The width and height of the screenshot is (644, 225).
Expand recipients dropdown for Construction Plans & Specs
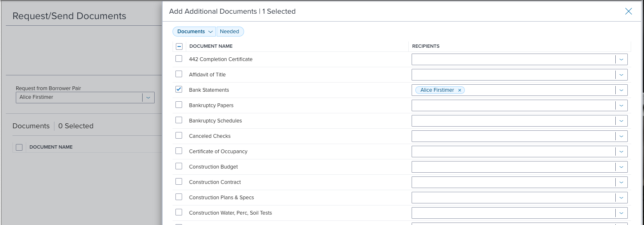click(x=621, y=198)
